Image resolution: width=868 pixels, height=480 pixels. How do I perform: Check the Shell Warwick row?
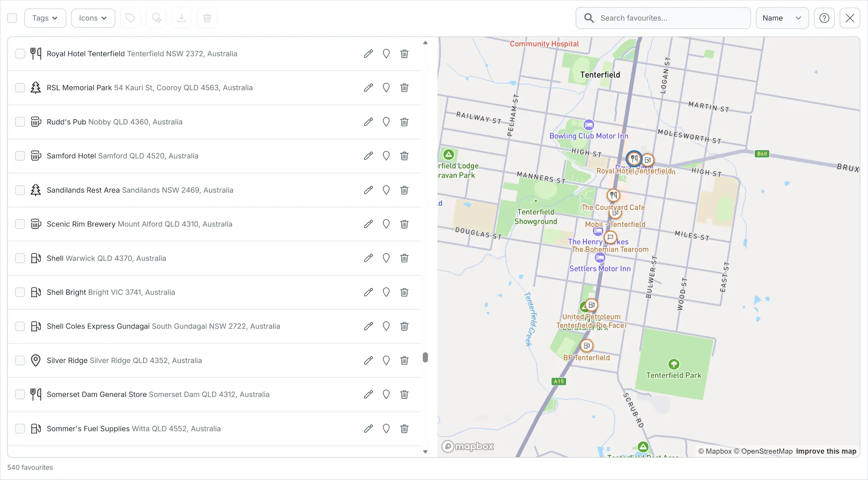coord(20,258)
